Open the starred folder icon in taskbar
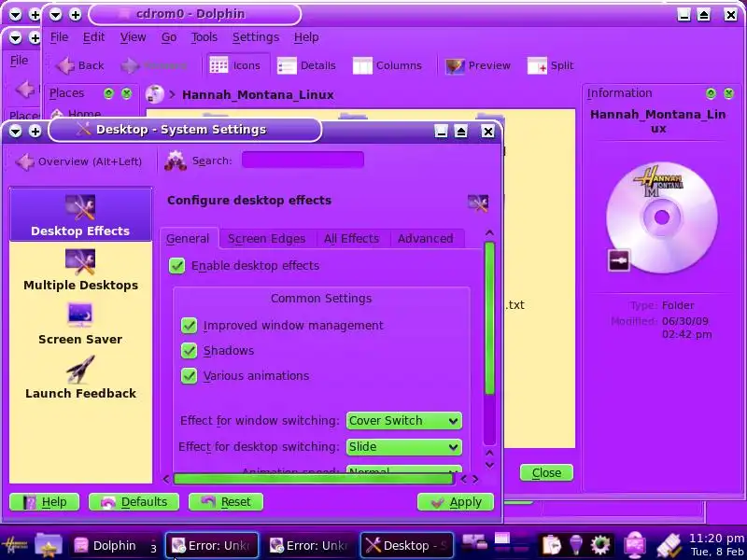 tap(49, 545)
